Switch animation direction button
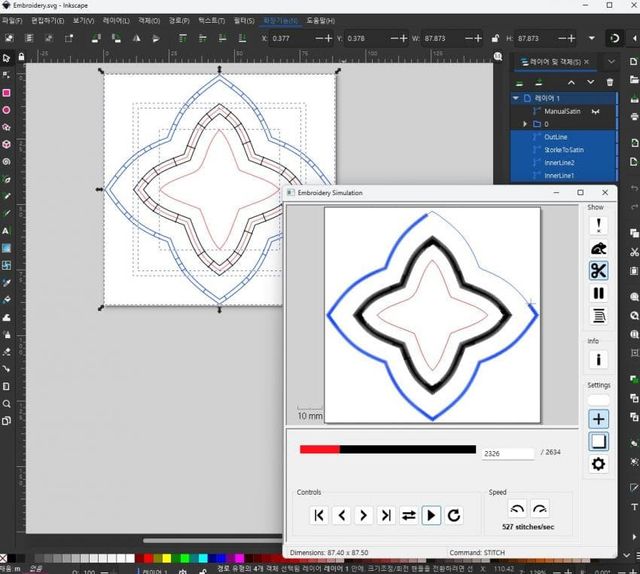Viewport: 640px width, 574px height. pyautogui.click(x=409, y=515)
